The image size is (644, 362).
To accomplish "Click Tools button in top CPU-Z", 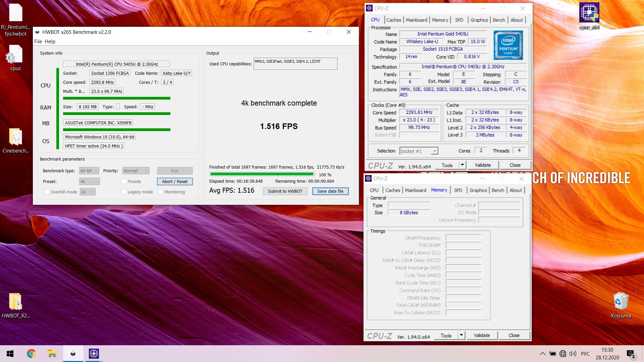I will (447, 165).
